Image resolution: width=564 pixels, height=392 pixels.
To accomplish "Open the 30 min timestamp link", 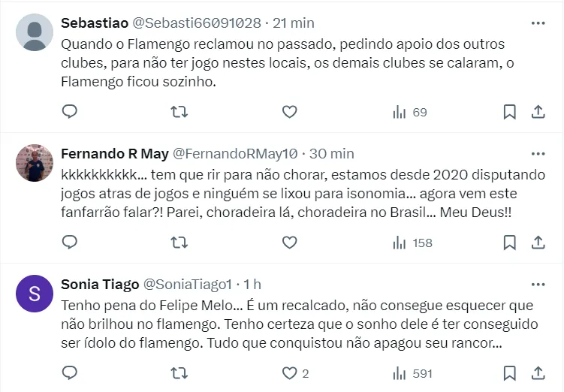I will [331, 154].
